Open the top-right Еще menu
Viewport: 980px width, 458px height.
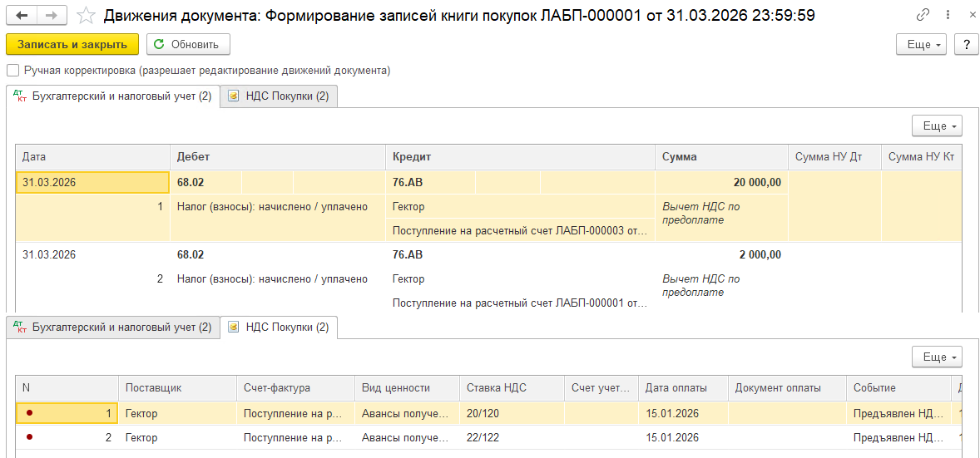pyautogui.click(x=921, y=44)
